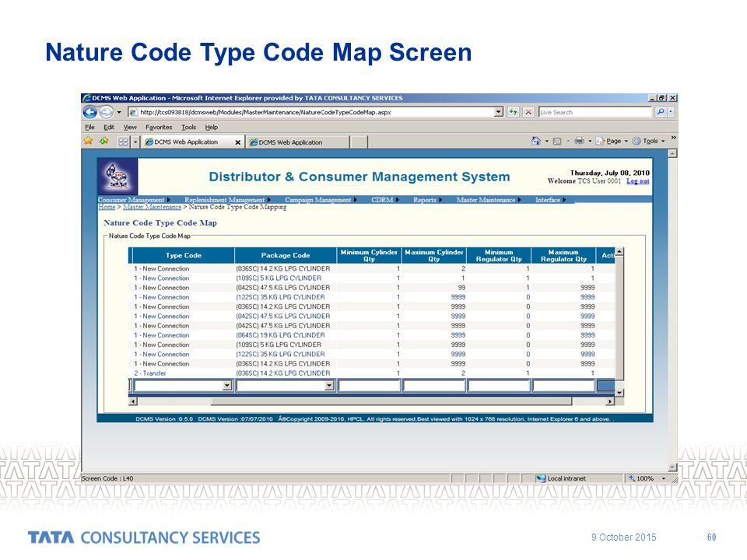Open the Edit menu
The height and width of the screenshot is (560, 747).
(109, 127)
